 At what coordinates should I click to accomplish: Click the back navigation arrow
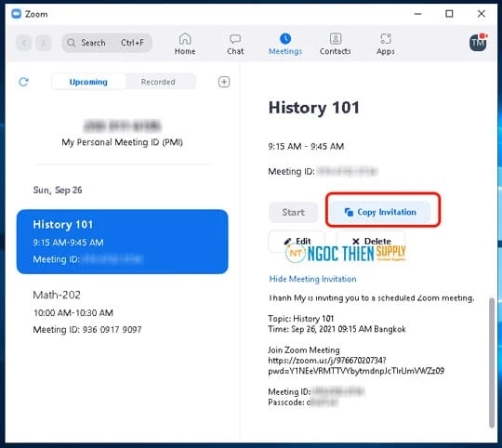(24, 43)
